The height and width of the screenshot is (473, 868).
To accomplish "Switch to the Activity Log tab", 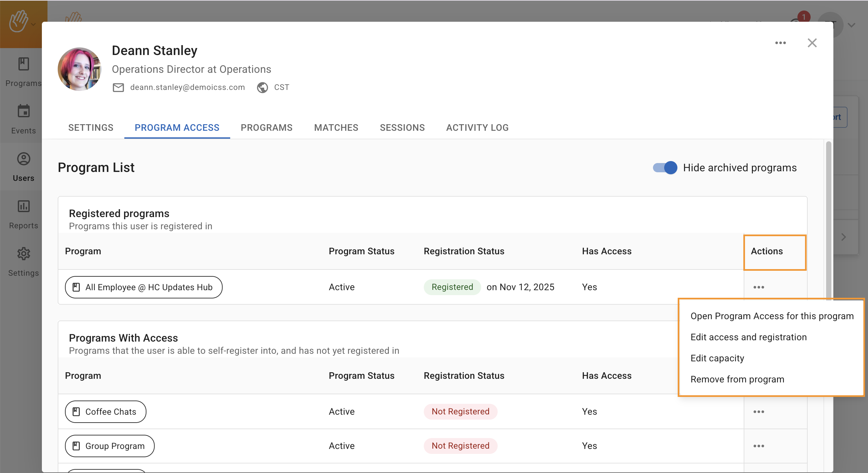I will (477, 127).
